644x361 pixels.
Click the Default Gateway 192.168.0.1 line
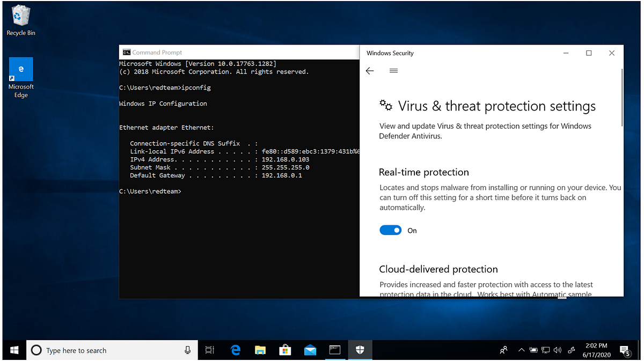pyautogui.click(x=216, y=175)
